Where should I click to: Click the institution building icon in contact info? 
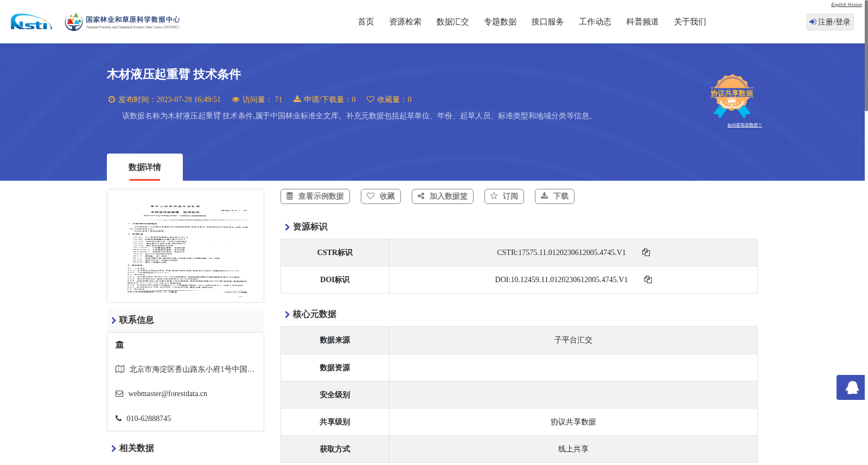pyautogui.click(x=119, y=345)
